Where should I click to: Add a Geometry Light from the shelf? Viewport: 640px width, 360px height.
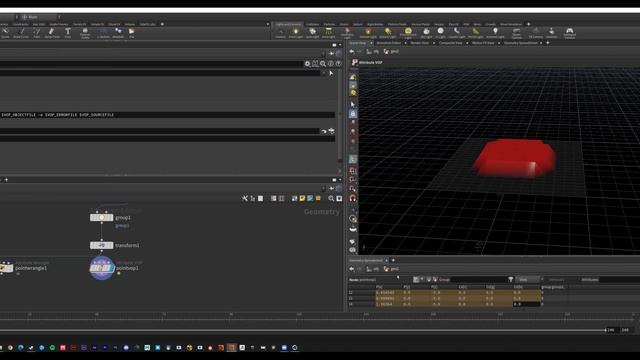(x=347, y=33)
